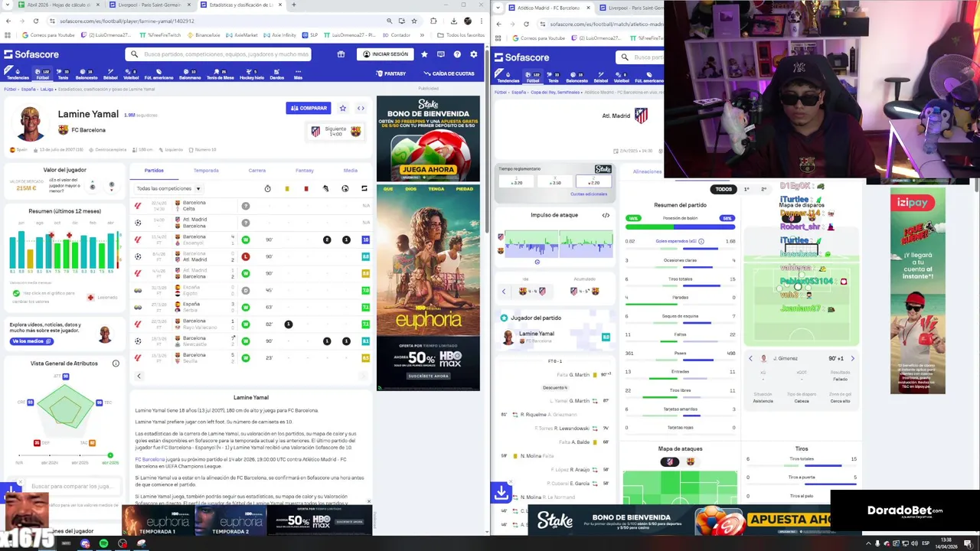
Task: Select Hockey hielo icon in left nav
Action: (252, 74)
